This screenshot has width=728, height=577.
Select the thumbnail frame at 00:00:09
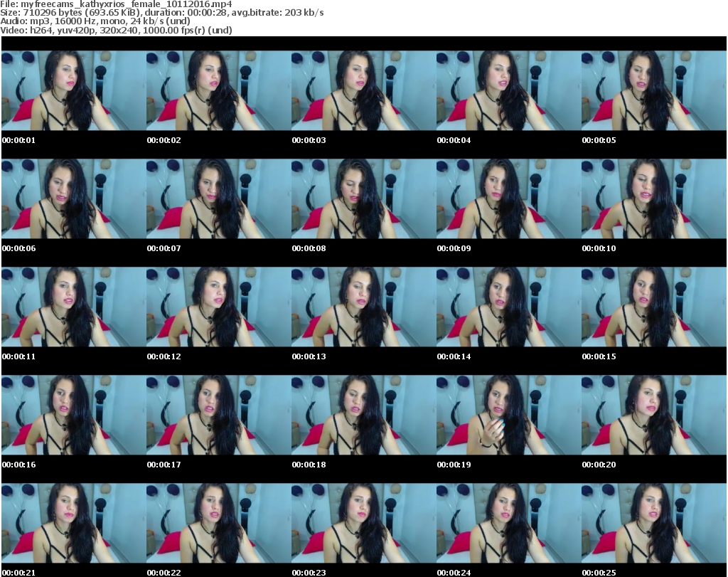click(509, 198)
